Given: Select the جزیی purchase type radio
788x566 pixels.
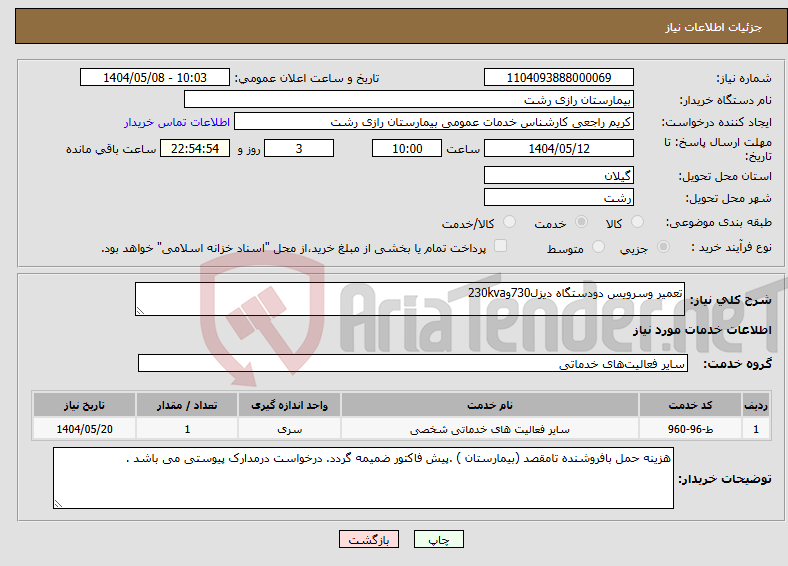Looking at the screenshot, I should (663, 246).
